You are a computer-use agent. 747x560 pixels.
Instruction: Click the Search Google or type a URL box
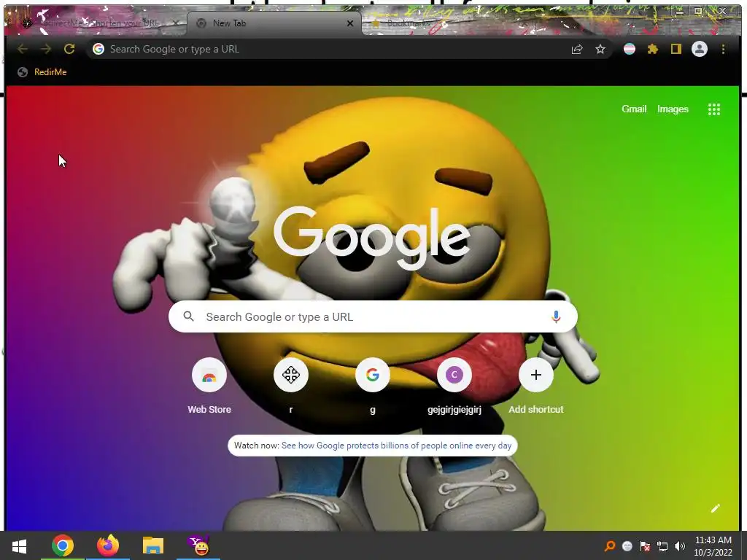[373, 316]
